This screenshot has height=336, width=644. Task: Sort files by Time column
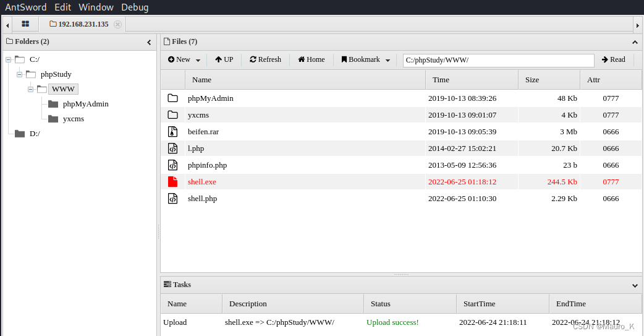click(x=472, y=80)
